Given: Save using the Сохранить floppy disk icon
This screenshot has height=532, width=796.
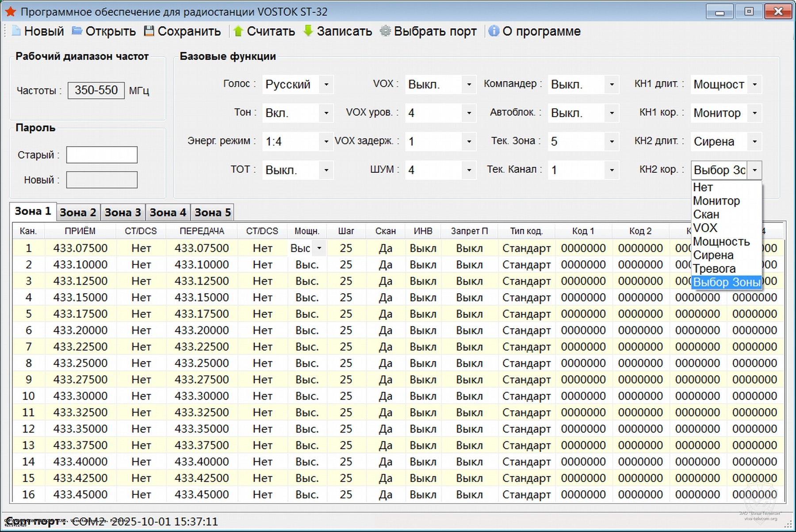Looking at the screenshot, I should 149,31.
